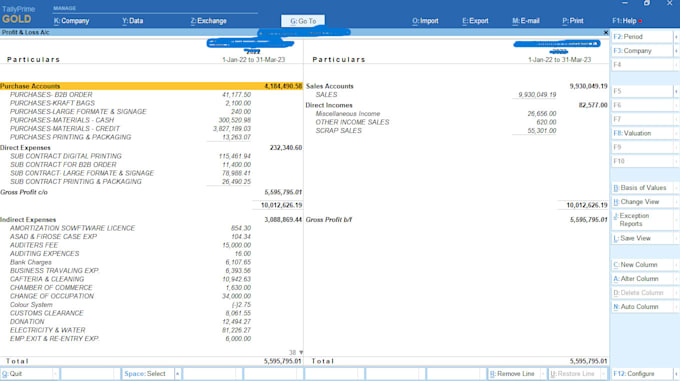Close the Profit & Loss A/c report
This screenshot has width=680, height=381.
[606, 33]
